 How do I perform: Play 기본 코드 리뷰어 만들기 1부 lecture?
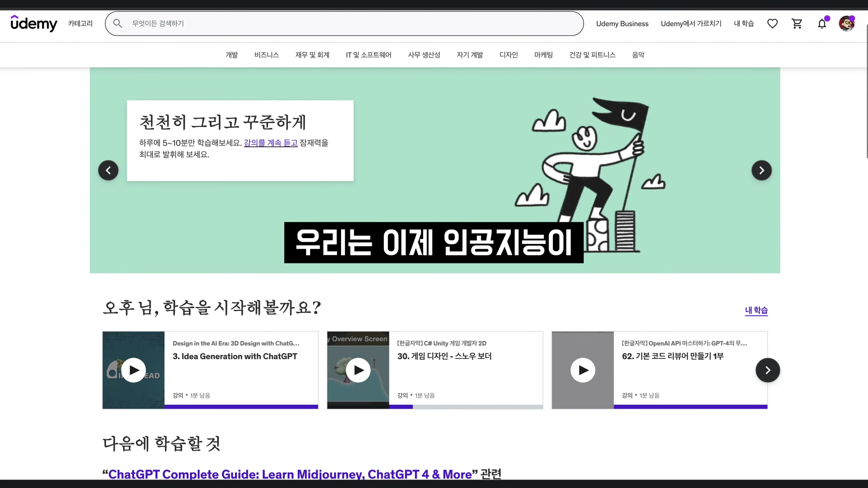click(583, 370)
